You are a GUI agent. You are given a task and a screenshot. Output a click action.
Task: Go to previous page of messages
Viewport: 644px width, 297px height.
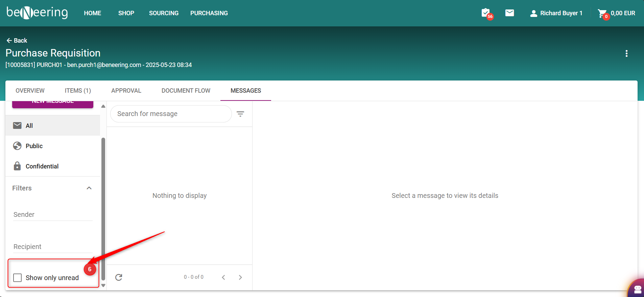coord(223,277)
